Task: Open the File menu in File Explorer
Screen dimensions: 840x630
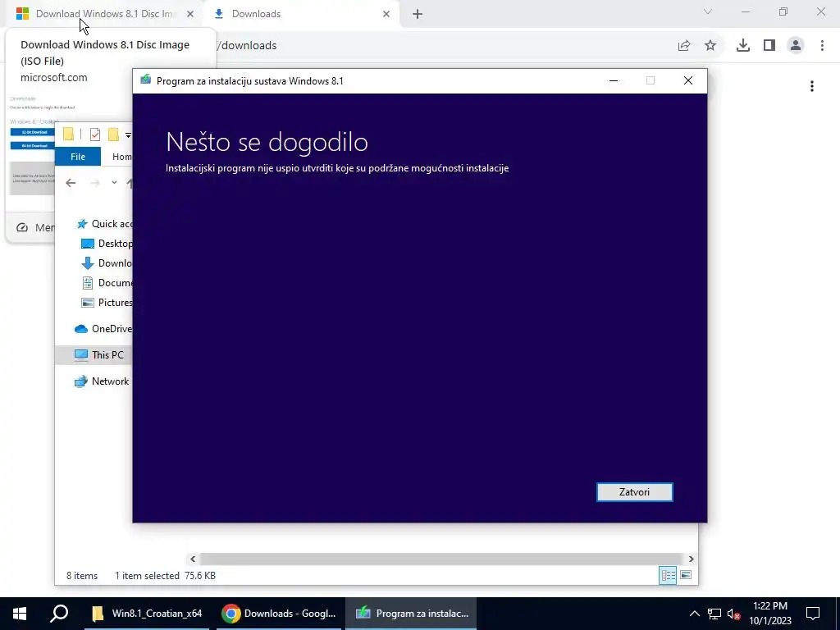Action: [x=78, y=157]
